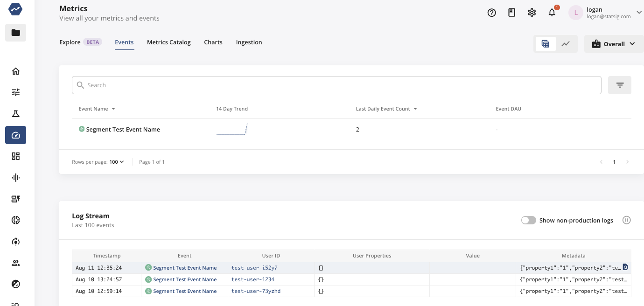Click into the Search events field
Screen dimensions: 644x306
[x=336, y=85]
